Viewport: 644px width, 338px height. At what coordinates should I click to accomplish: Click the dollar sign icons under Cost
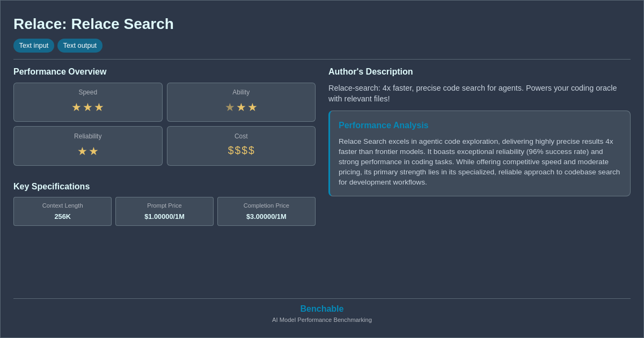pyautogui.click(x=241, y=150)
